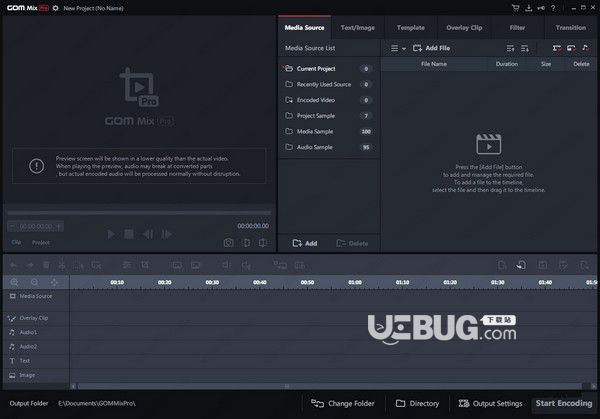Toggle the image file filter icon

571,48
